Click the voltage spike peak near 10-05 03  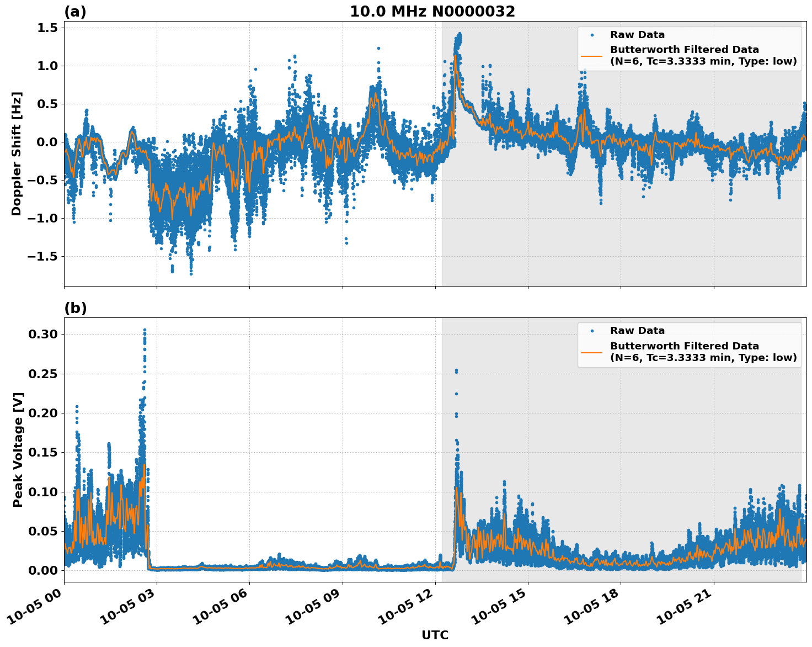coord(144,330)
